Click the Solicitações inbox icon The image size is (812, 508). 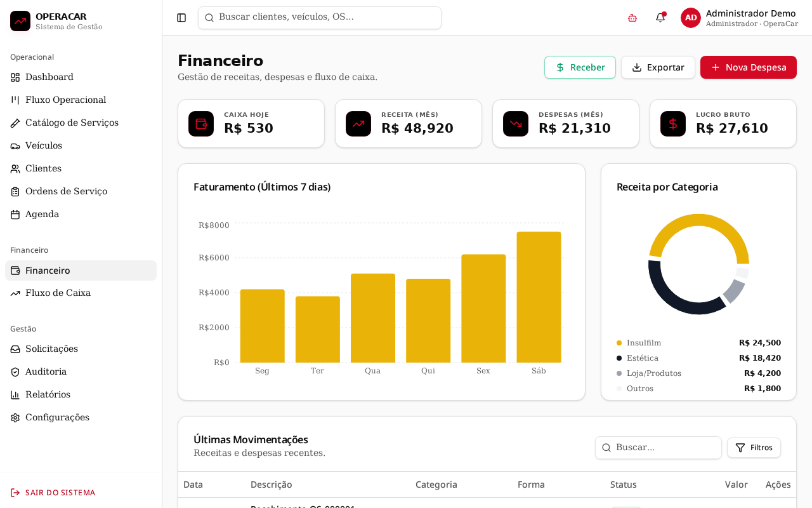pos(15,349)
